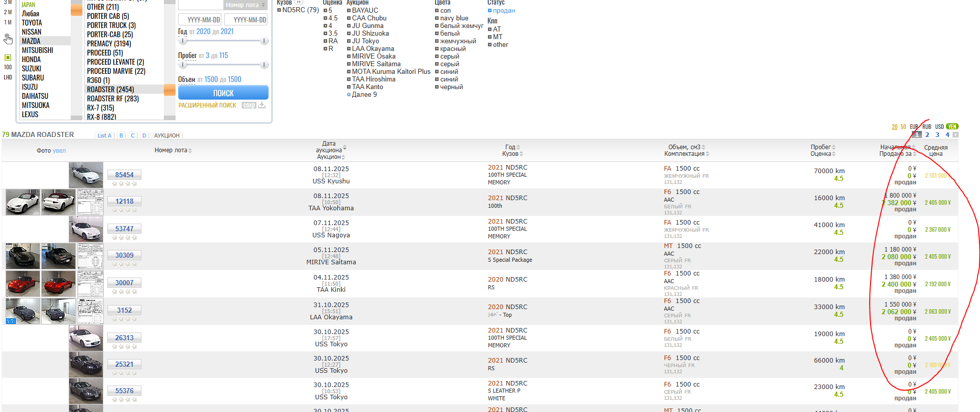Switch to list D tab

pos(144,135)
